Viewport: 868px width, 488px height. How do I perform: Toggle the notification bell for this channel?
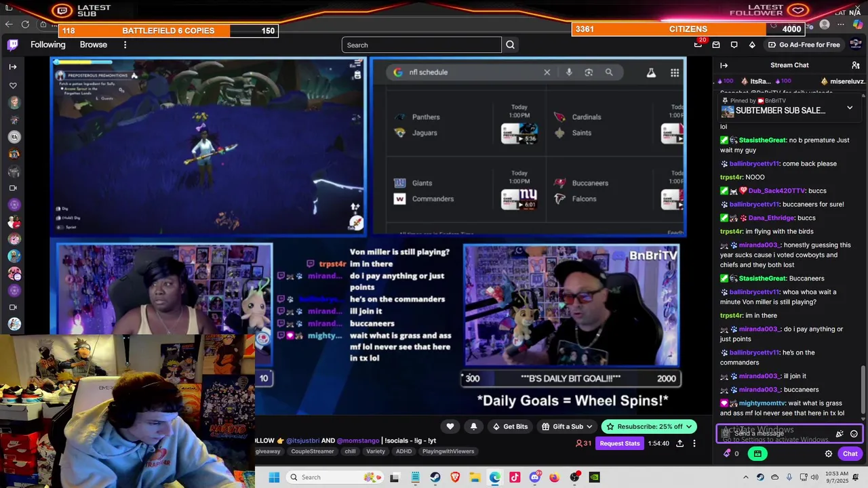[473, 426]
